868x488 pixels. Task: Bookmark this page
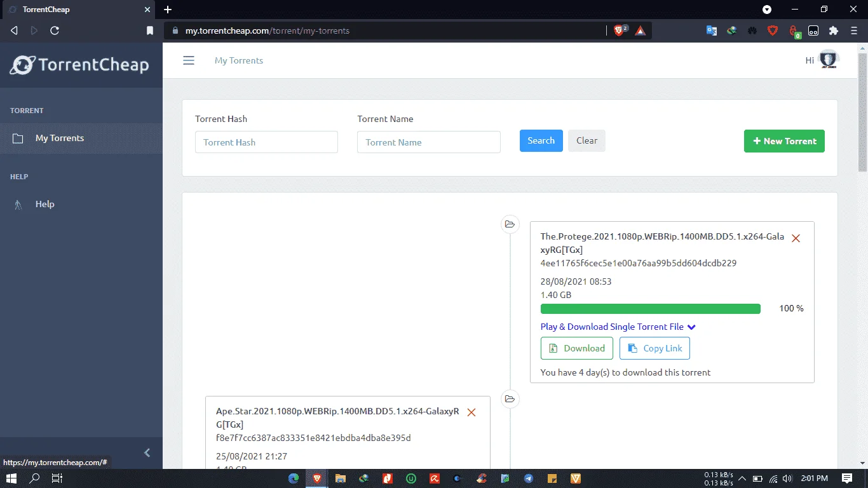coord(150,30)
